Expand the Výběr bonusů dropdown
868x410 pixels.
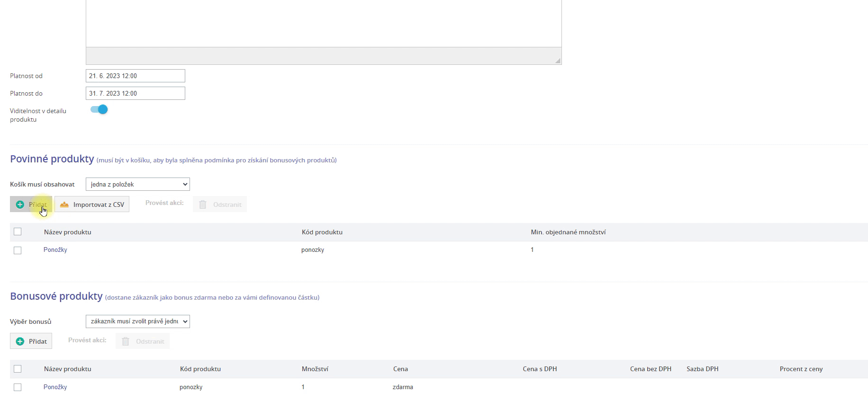pyautogui.click(x=137, y=321)
